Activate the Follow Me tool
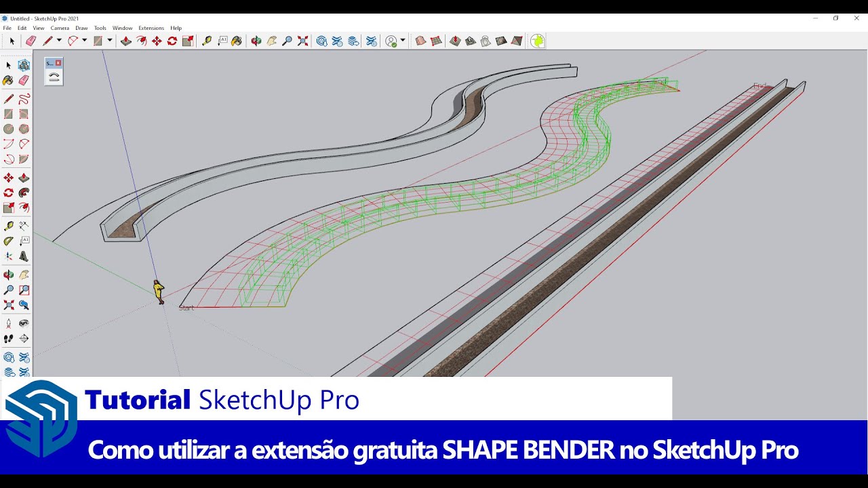Image resolution: width=868 pixels, height=488 pixels. (x=24, y=193)
